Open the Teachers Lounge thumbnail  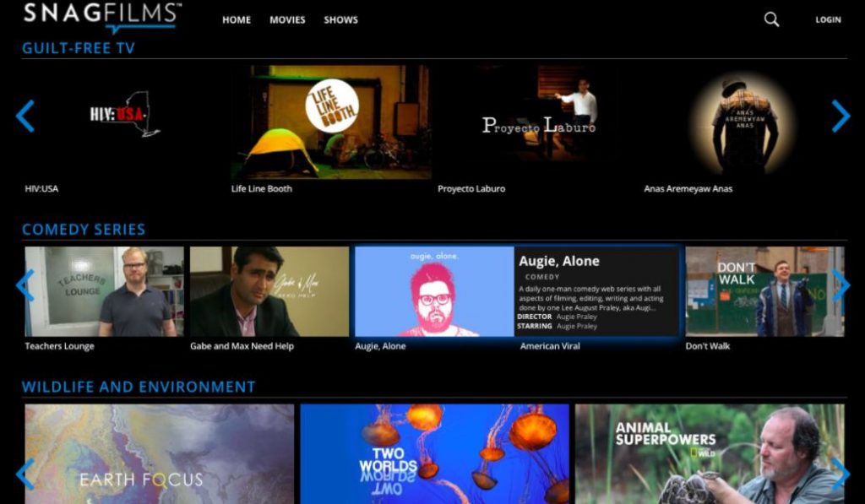[104, 291]
